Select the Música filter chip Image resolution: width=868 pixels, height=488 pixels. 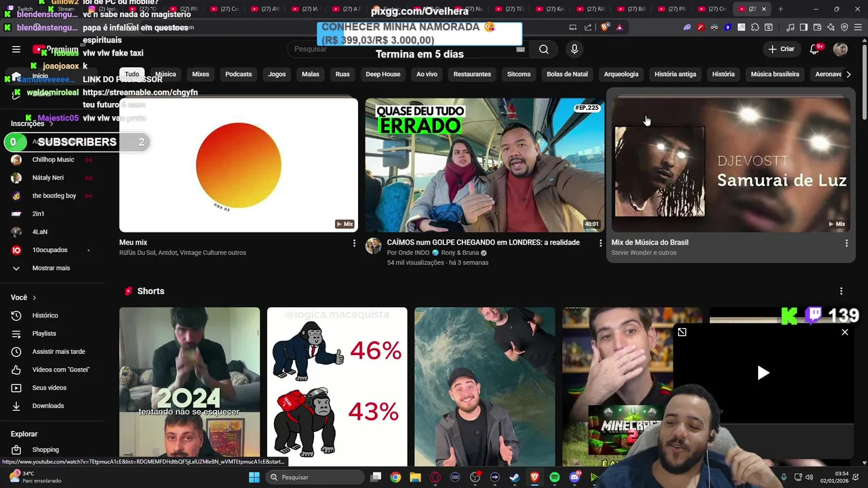click(165, 74)
